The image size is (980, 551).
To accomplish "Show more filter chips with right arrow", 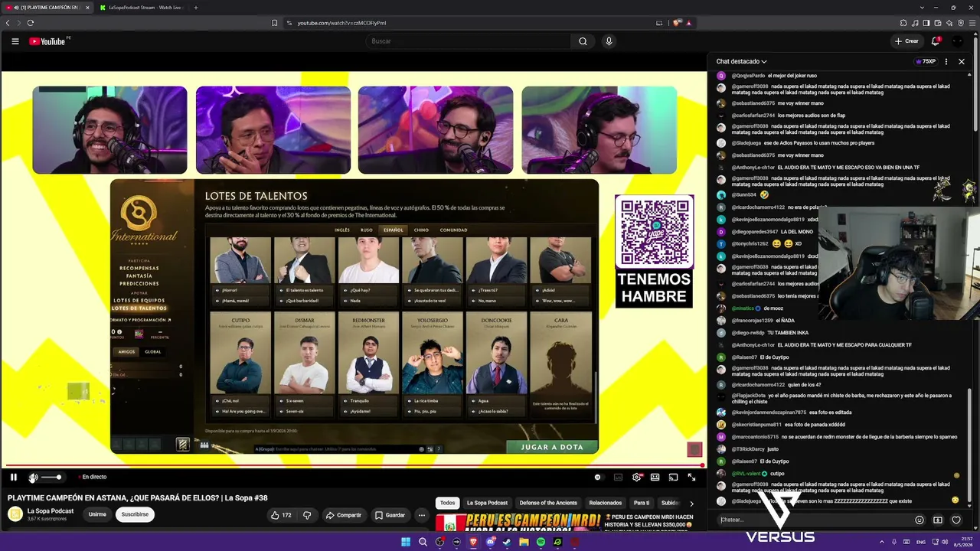I will click(x=691, y=503).
